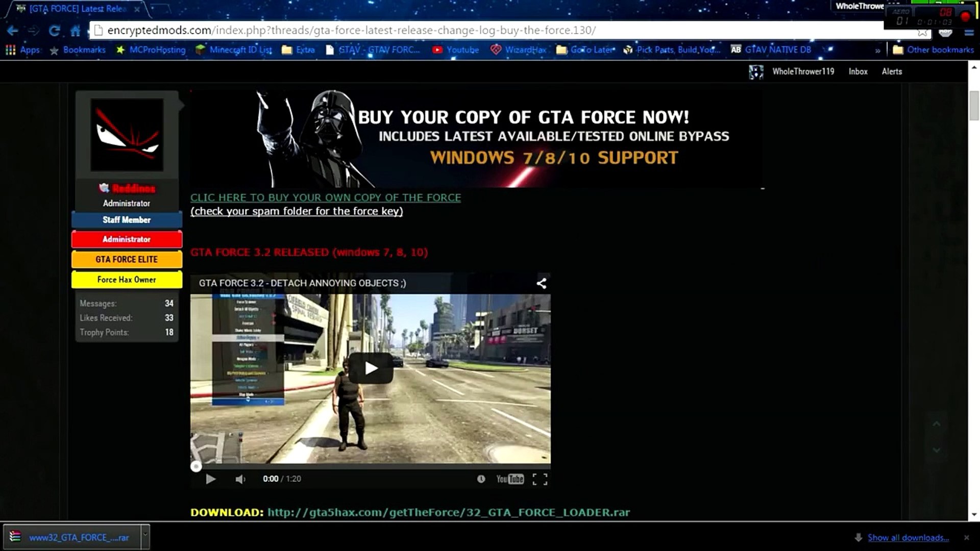Open the Minecraft ID List bookmark
The height and width of the screenshot is (551, 980).
[x=234, y=49]
